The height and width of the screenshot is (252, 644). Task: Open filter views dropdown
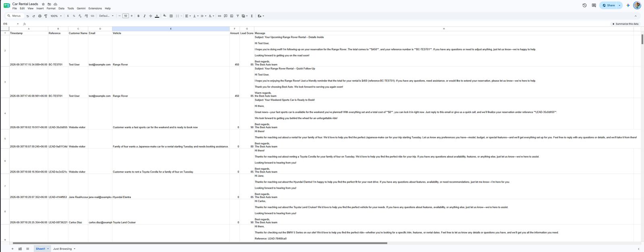tap(244, 16)
